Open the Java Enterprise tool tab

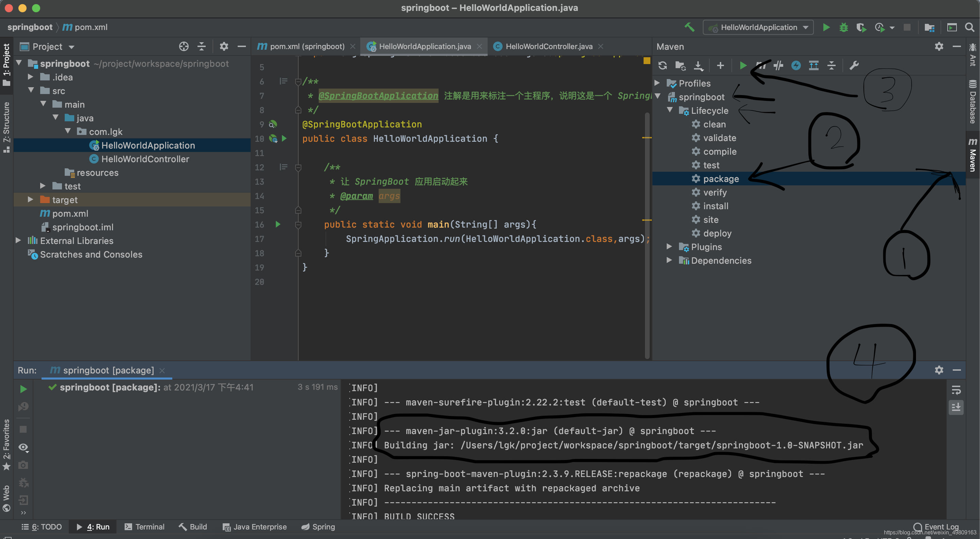coord(254,527)
